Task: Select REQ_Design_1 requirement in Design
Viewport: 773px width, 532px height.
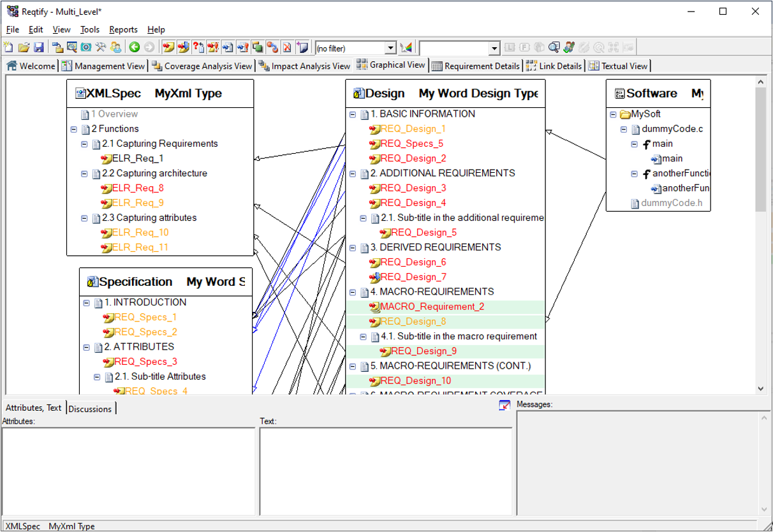Action: (x=413, y=129)
